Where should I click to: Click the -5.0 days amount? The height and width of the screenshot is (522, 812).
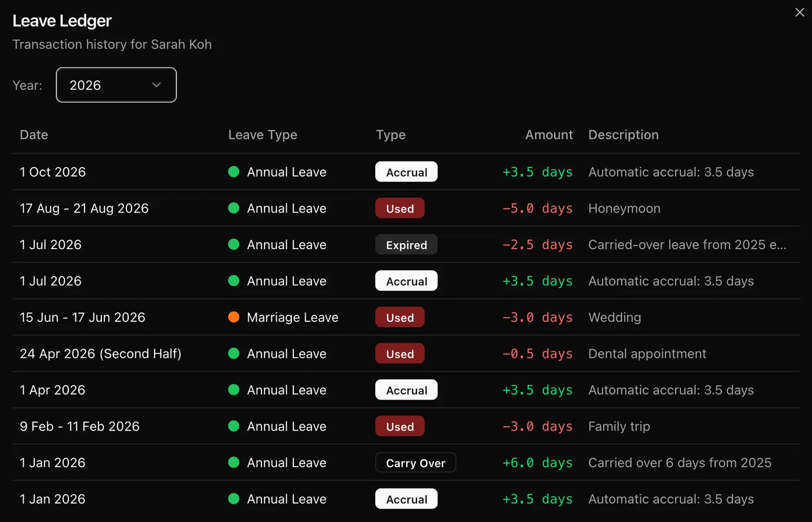[x=537, y=208]
